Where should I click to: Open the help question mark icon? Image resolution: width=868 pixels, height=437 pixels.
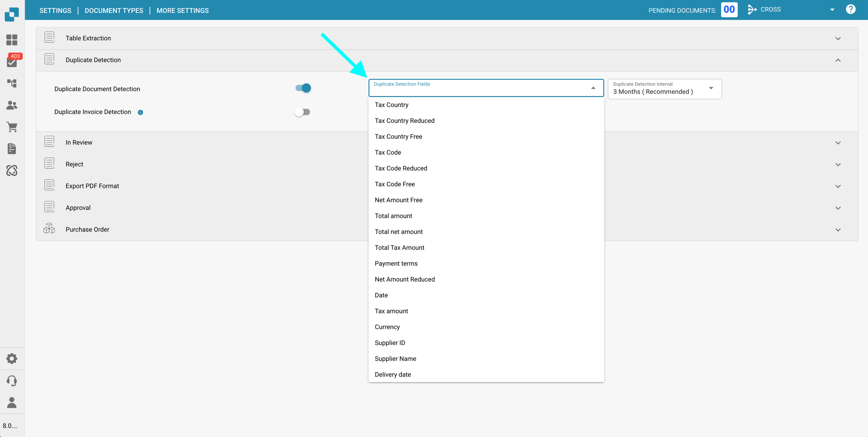[x=850, y=9]
